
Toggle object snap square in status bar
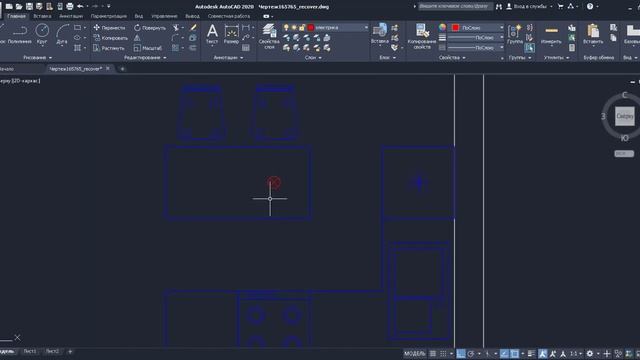click(515, 353)
